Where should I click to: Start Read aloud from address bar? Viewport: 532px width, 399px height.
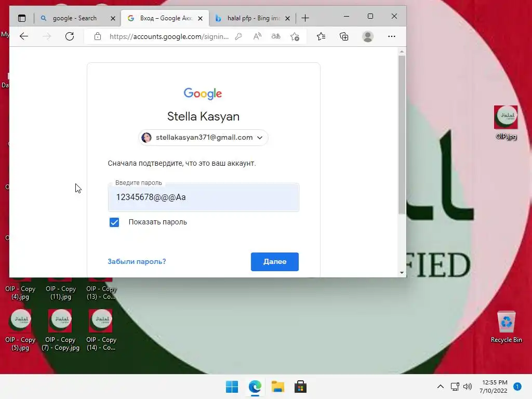click(x=257, y=36)
